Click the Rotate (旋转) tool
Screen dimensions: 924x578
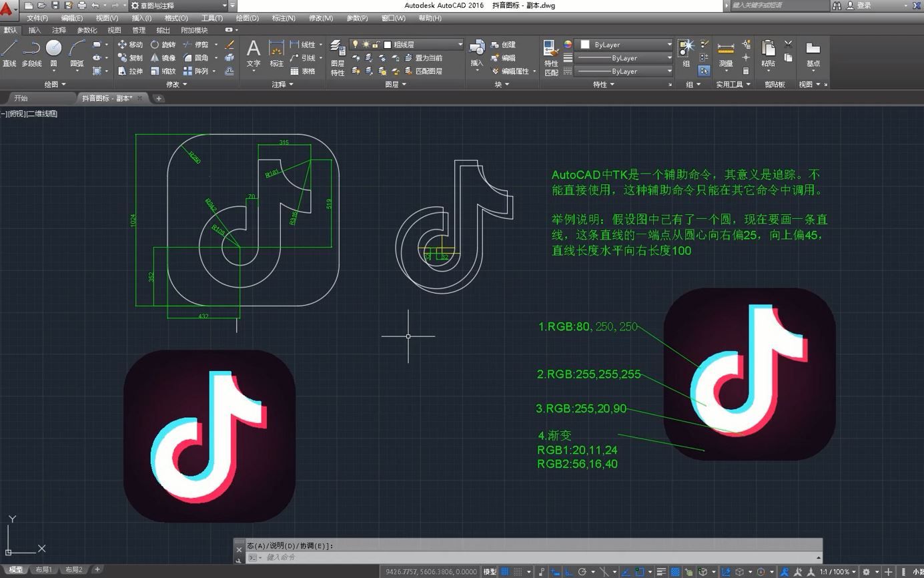pos(163,45)
